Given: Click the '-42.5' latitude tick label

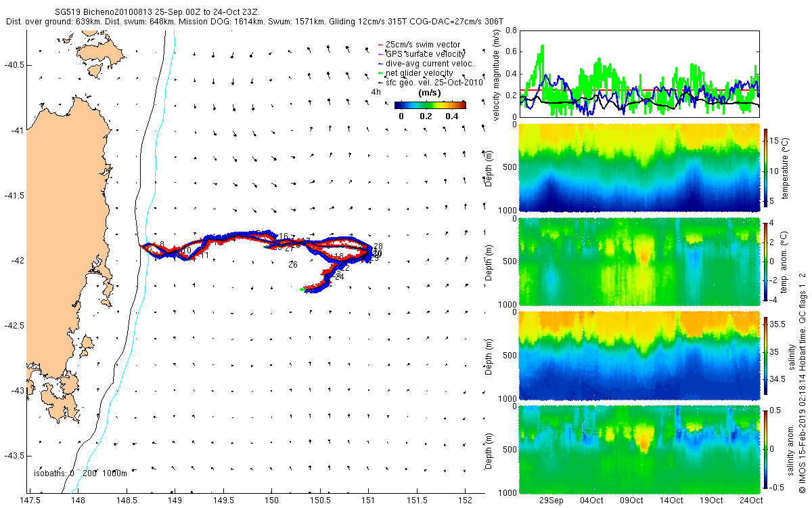Looking at the screenshot, I should [x=14, y=326].
